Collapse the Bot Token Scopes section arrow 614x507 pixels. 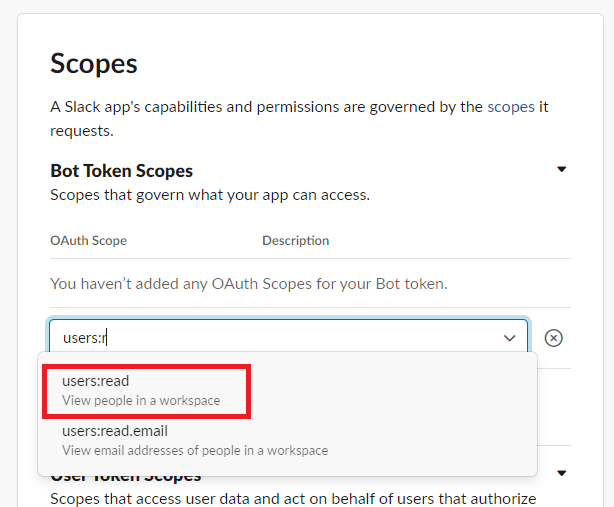pos(562,170)
